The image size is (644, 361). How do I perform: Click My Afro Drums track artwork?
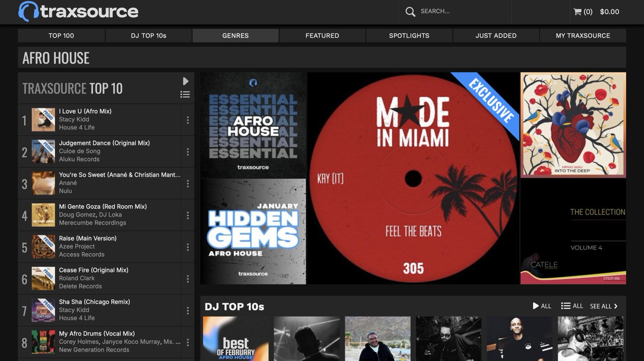coord(43,342)
